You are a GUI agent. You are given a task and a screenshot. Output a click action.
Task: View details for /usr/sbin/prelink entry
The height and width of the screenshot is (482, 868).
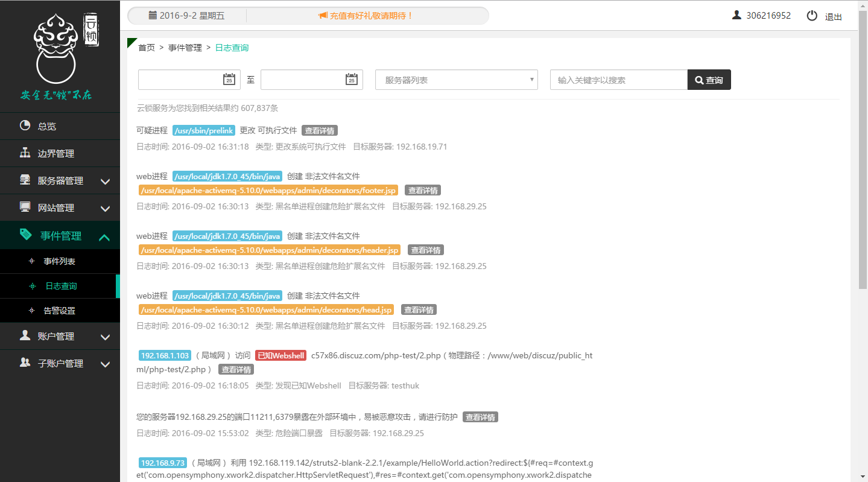(320, 130)
